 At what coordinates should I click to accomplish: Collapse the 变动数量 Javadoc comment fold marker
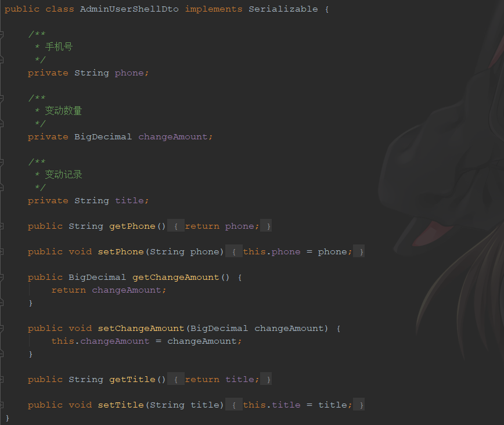[x=1, y=98]
